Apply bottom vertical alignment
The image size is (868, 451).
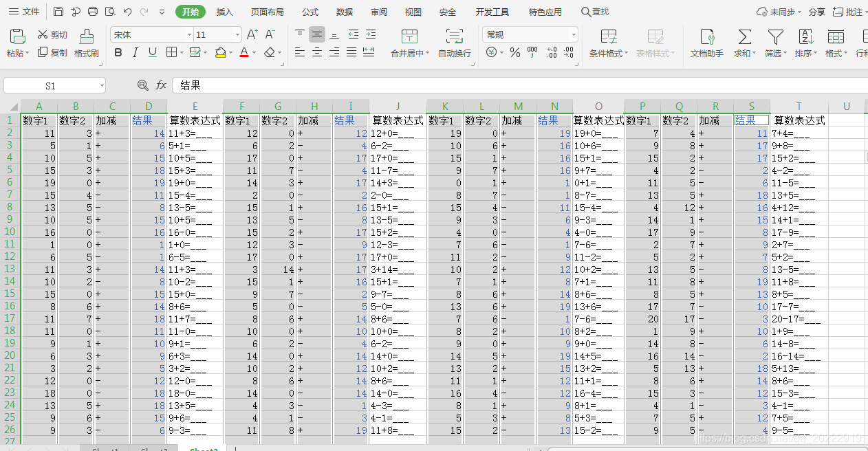(x=334, y=34)
